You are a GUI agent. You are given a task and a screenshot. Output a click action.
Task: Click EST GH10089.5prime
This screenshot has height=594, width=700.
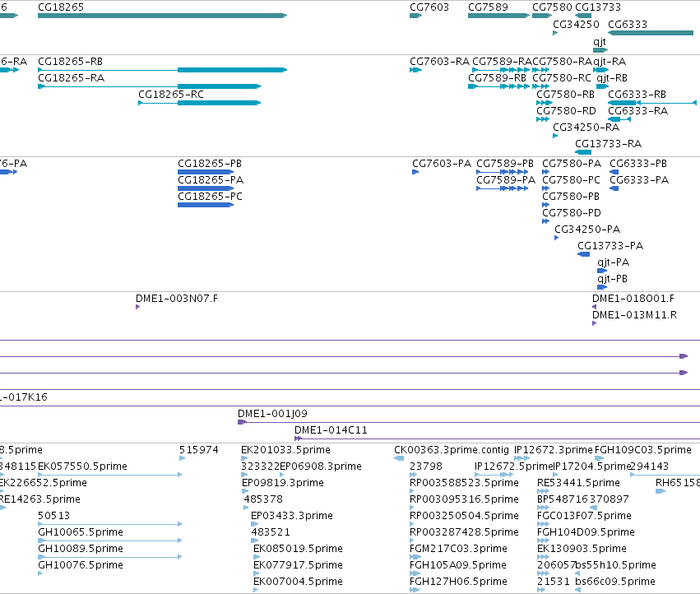[81, 549]
